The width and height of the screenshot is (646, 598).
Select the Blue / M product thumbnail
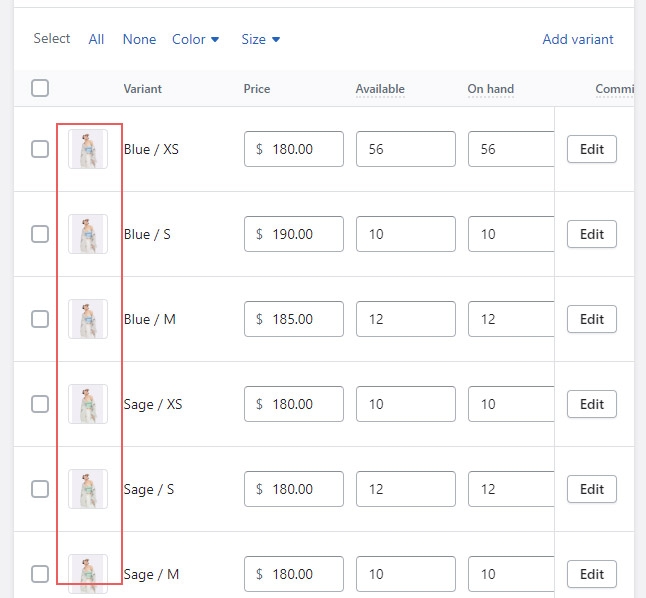coord(88,319)
